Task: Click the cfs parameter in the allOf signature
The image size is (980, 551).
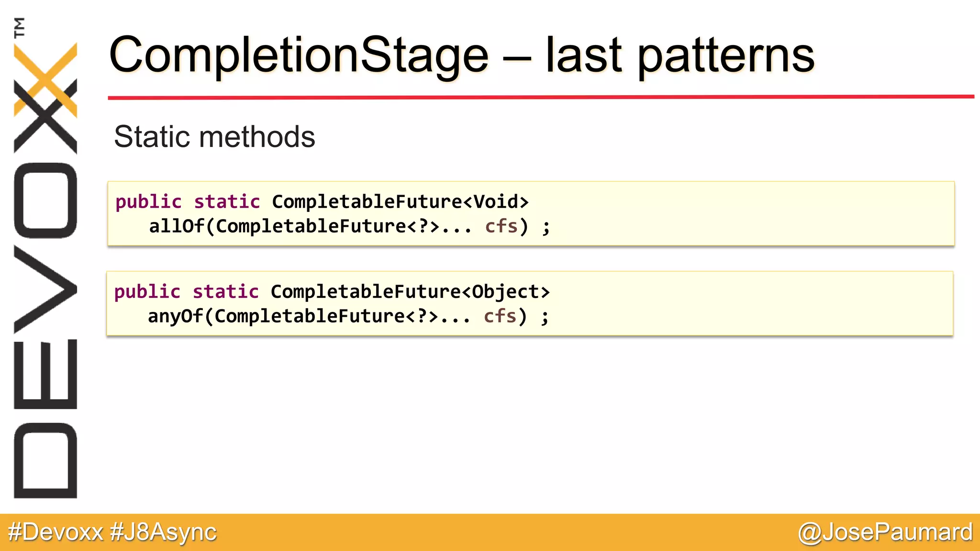Action: click(501, 226)
